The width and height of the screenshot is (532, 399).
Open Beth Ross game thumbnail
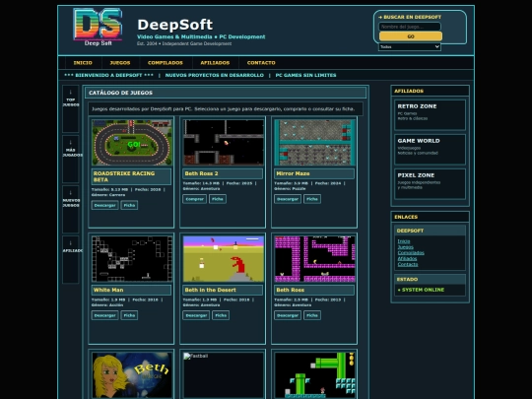pyautogui.click(x=314, y=259)
